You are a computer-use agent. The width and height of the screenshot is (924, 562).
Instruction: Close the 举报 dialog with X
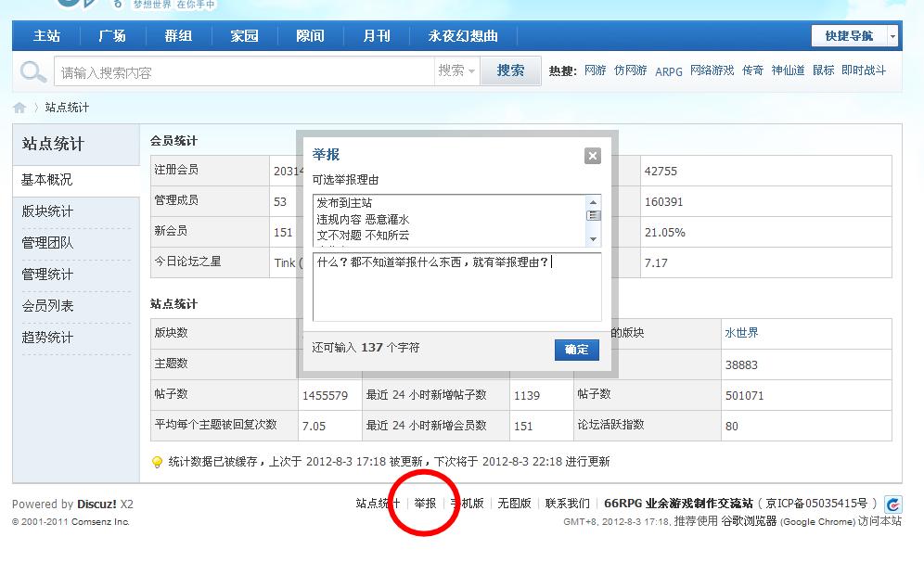click(x=592, y=156)
